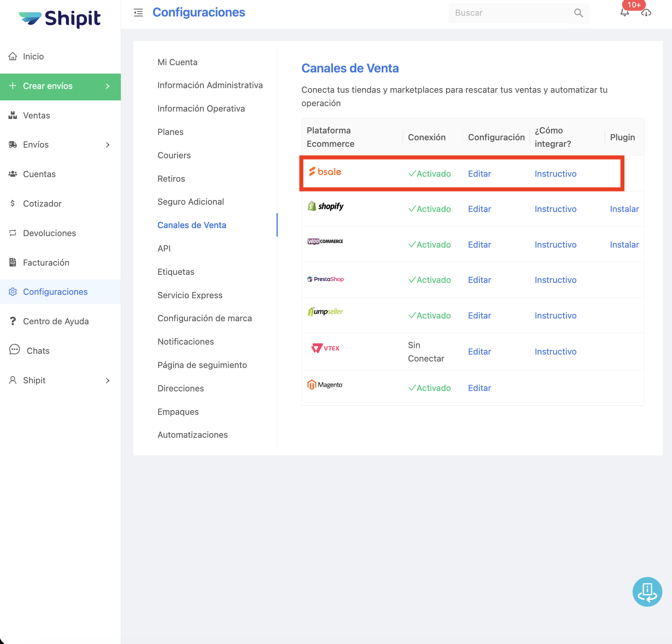Go to Inicio home page
The height and width of the screenshot is (644, 672).
click(x=33, y=56)
